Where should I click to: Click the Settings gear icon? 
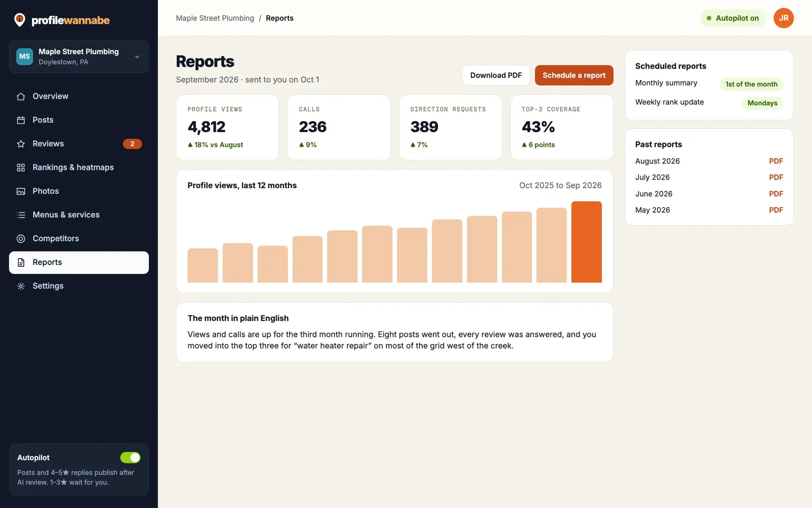pos(21,286)
